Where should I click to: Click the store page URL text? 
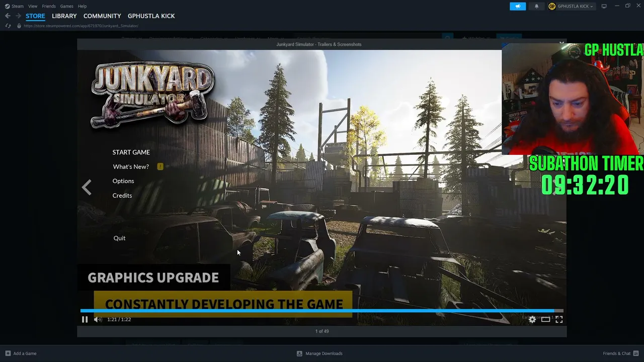tap(81, 26)
